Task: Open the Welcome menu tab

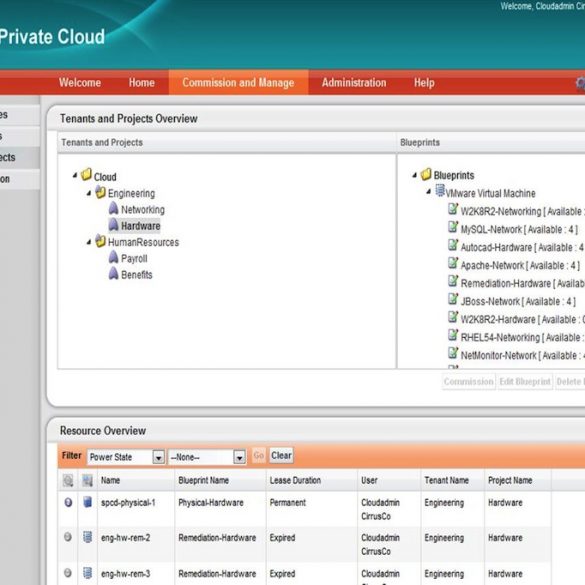Action: pos(80,82)
